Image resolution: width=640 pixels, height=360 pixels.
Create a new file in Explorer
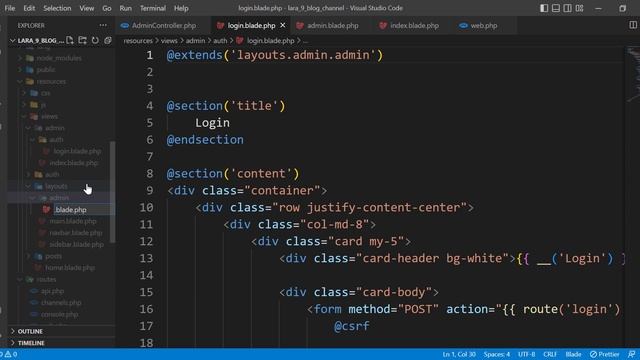coord(70,40)
